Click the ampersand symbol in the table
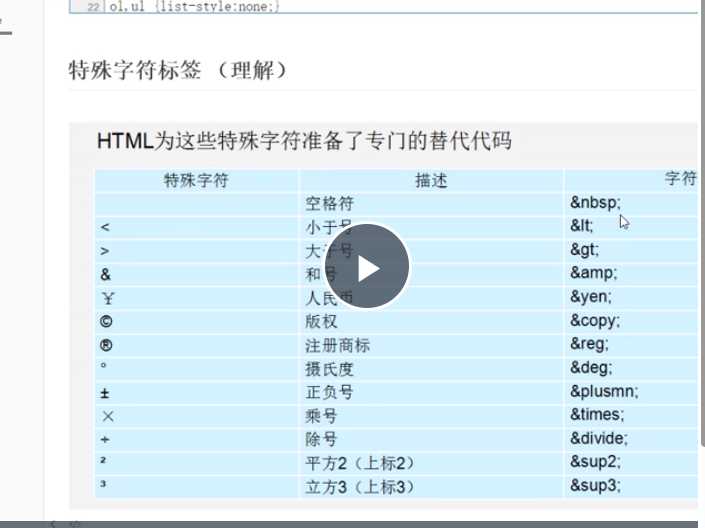Image resolution: width=705 pixels, height=528 pixels. point(106,274)
